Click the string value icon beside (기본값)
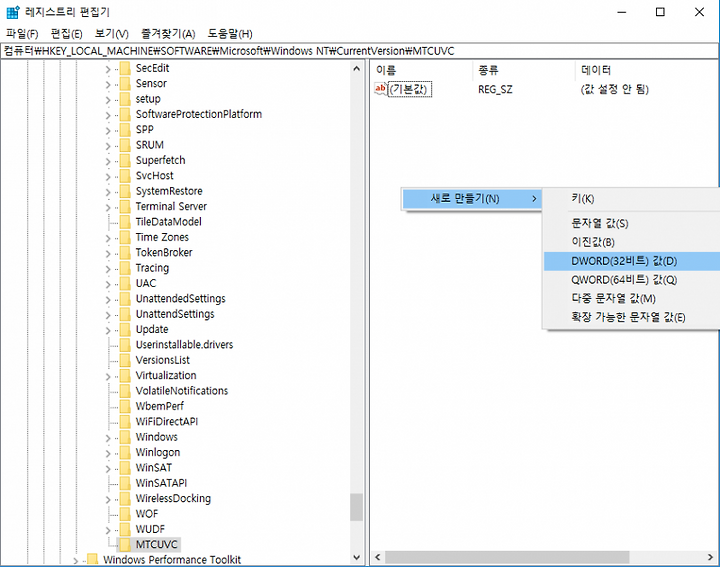The image size is (720, 567). pyautogui.click(x=381, y=89)
